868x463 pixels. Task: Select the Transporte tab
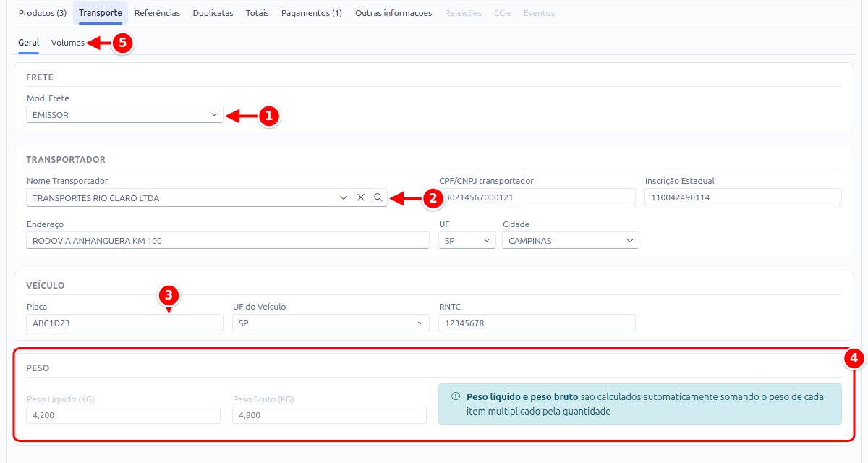pos(100,13)
